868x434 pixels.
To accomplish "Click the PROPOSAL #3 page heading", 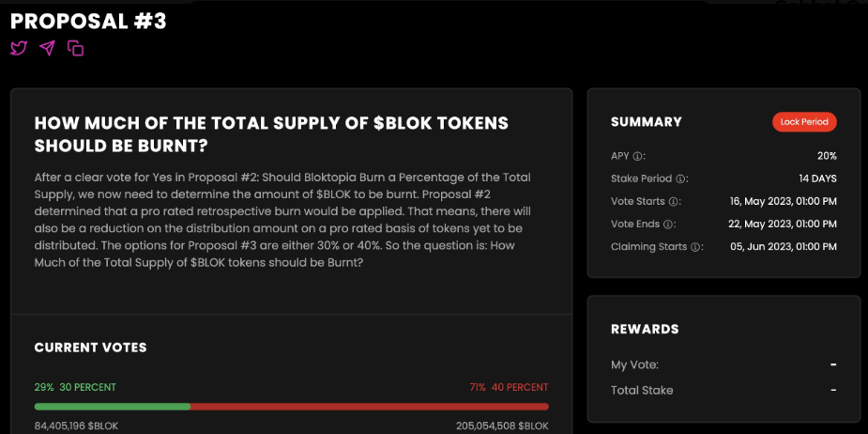I will coord(88,21).
